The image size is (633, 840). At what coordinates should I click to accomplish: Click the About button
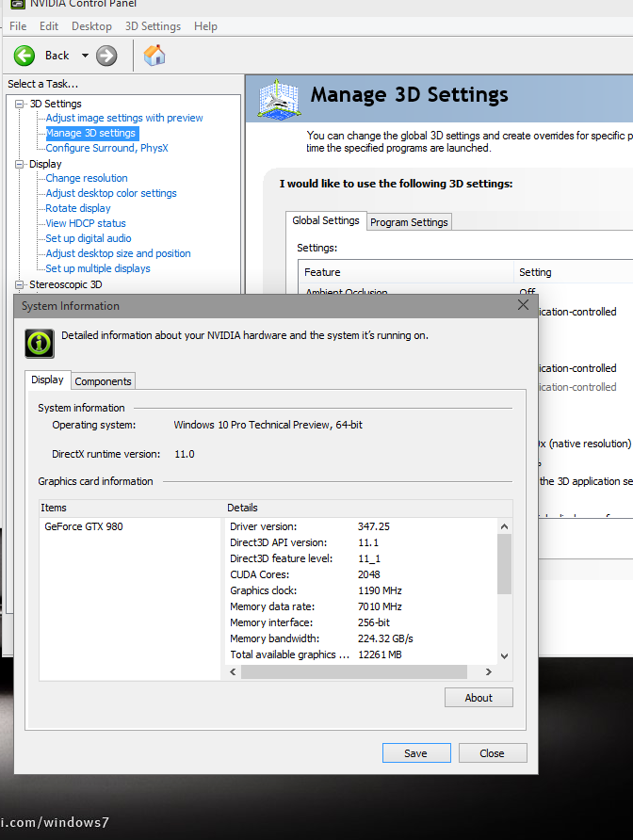click(479, 698)
